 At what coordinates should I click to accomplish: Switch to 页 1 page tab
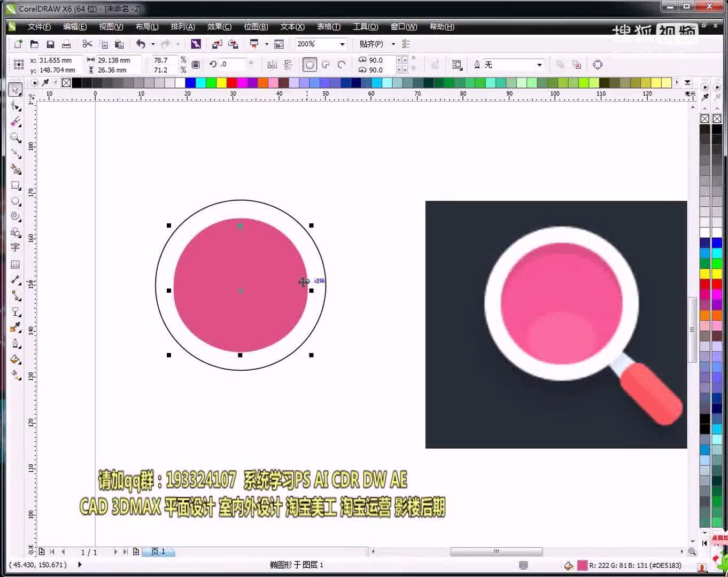point(158,552)
